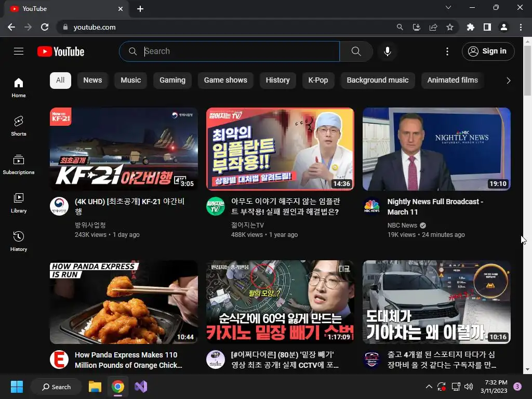Select the All category chip
Image resolution: width=532 pixels, height=399 pixels.
point(60,81)
